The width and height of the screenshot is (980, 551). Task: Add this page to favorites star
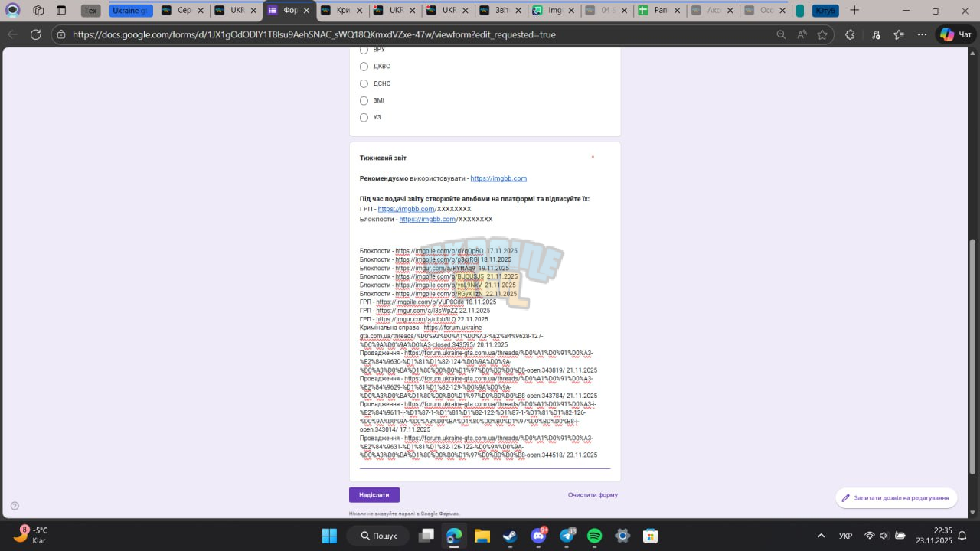[x=822, y=34]
